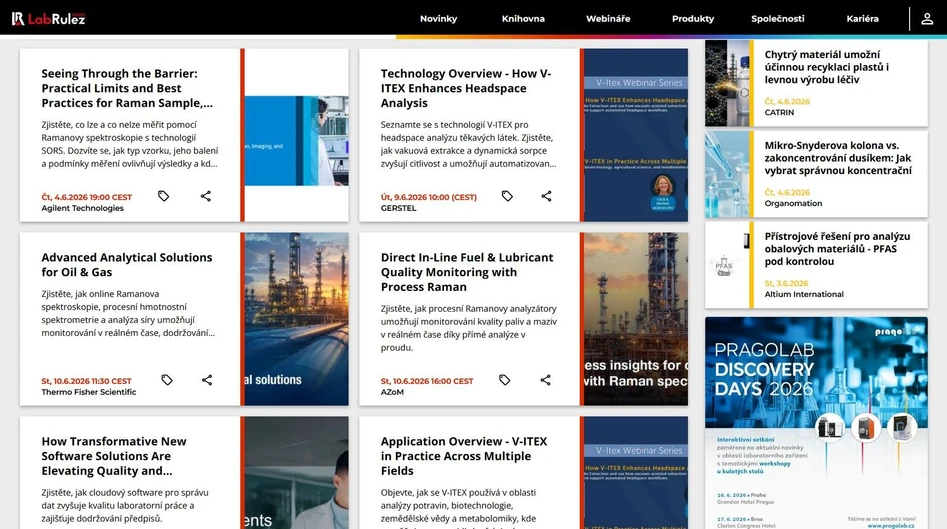Read the Chytrý materiál umožní účinnou recyklaci article
The height and width of the screenshot is (529, 947).
coord(827,67)
